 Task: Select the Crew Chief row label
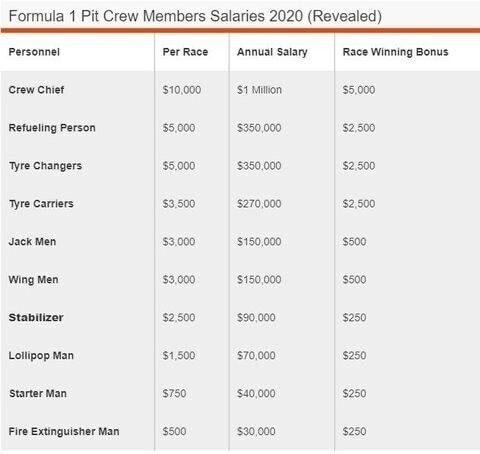pos(36,90)
